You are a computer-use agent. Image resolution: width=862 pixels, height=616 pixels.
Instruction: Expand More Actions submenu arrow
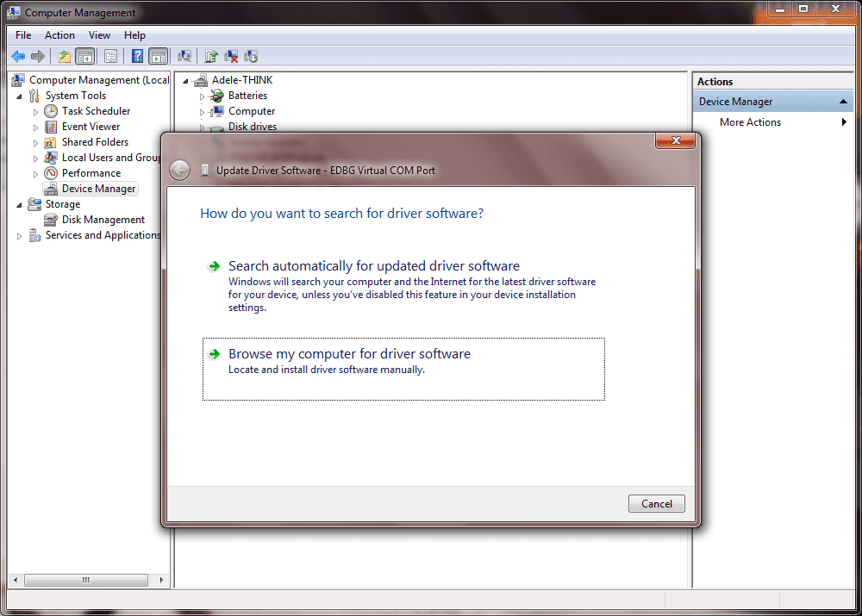click(844, 122)
